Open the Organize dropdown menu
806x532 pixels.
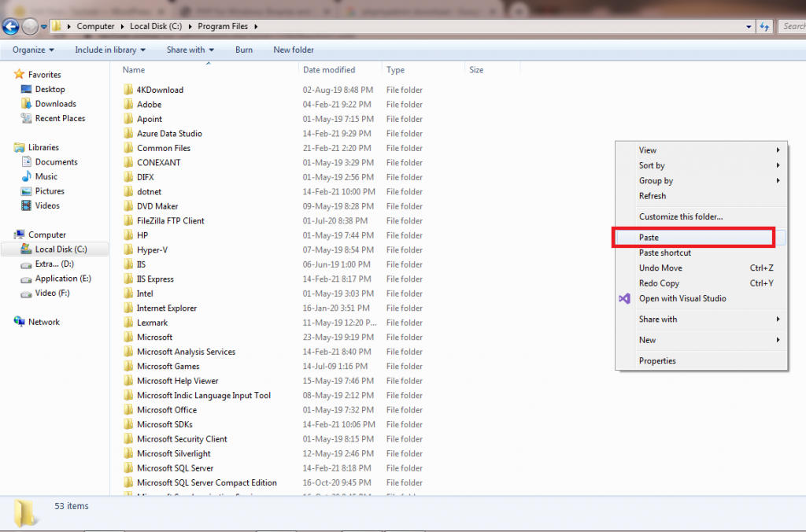33,50
